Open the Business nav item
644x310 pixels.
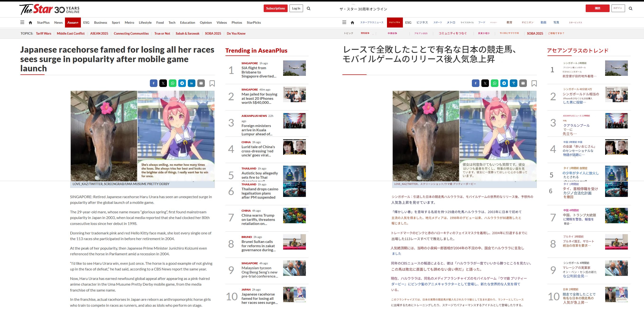(x=101, y=23)
